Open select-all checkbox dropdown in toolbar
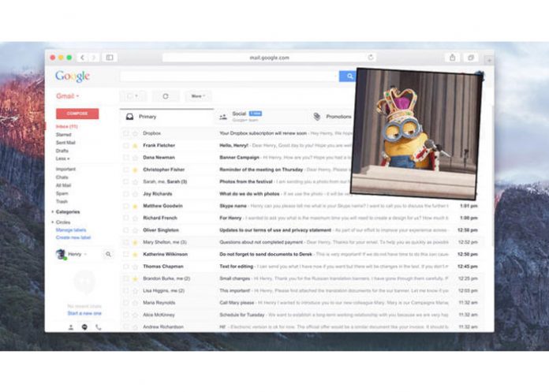The height and width of the screenshot is (392, 549). pyautogui.click(x=133, y=96)
